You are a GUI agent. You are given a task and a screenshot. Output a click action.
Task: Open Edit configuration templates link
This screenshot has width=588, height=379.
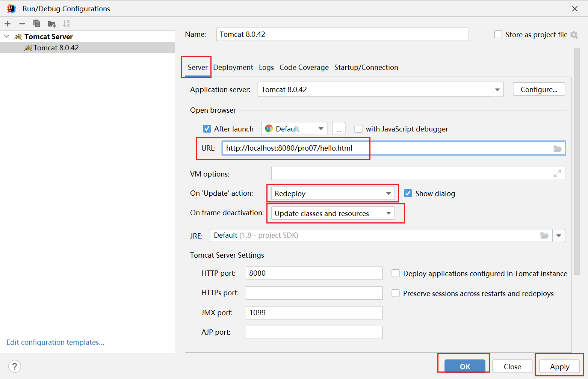55,342
